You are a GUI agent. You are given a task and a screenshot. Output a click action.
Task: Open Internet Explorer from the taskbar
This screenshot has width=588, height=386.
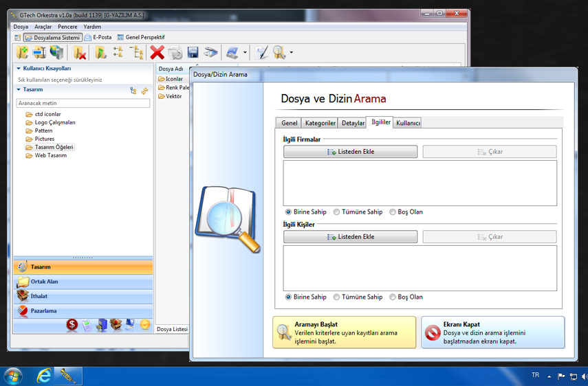[x=43, y=376]
